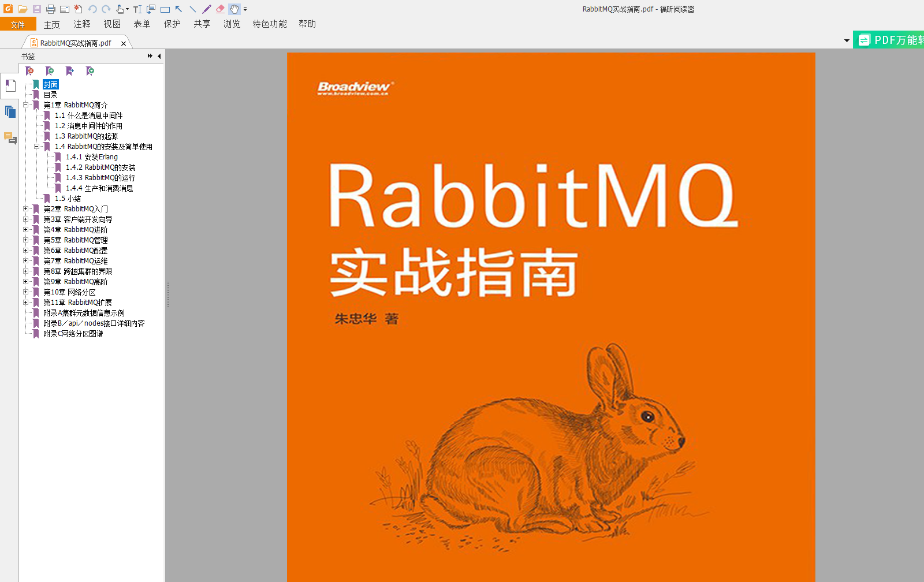Save the document with the floppy disk icon
This screenshot has height=582, width=924.
[36, 9]
